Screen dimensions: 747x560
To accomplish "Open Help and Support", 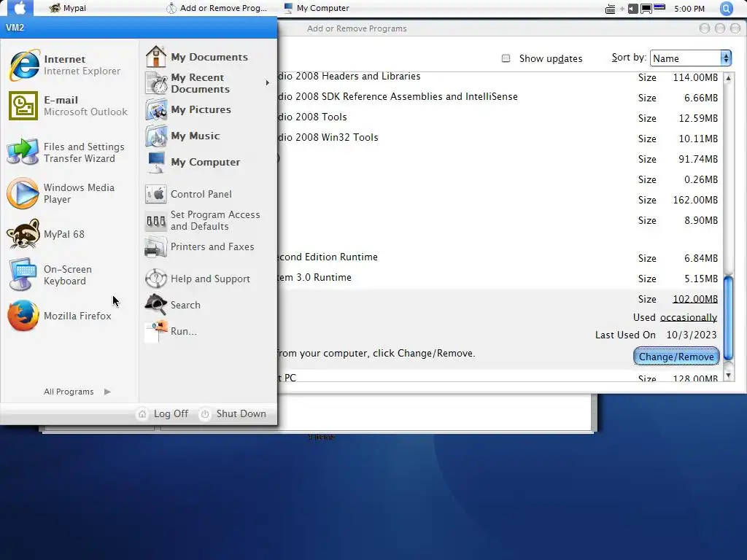I will click(198, 279).
